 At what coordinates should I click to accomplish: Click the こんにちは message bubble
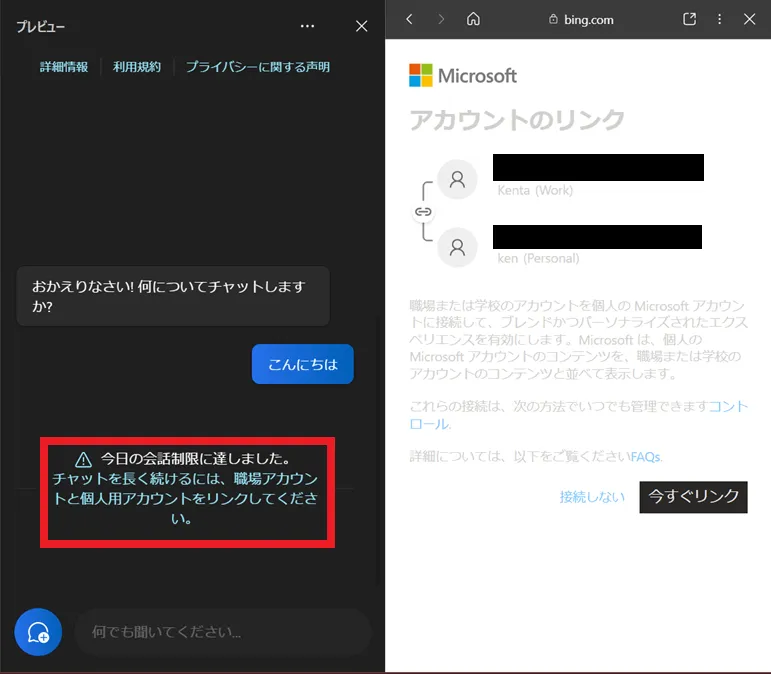coord(302,364)
